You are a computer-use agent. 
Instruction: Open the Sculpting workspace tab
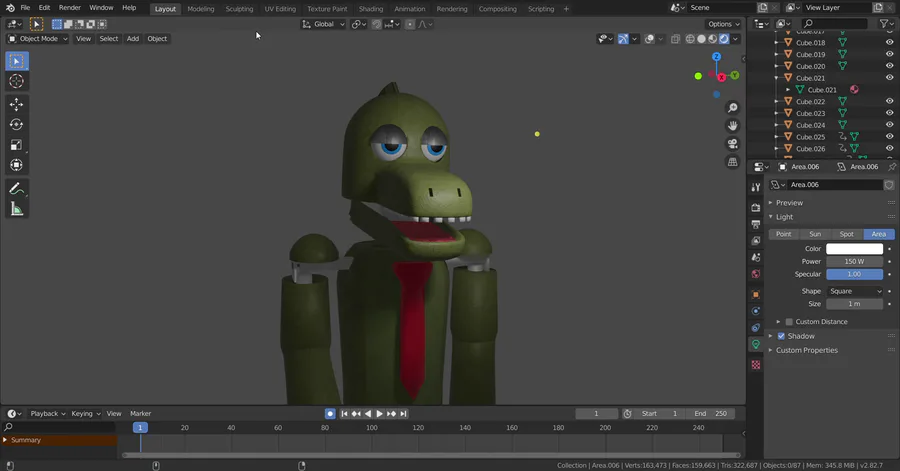(239, 9)
